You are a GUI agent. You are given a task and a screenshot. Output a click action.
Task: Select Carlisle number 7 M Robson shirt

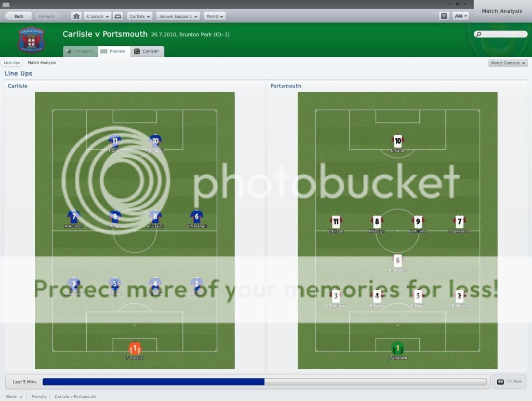click(74, 216)
